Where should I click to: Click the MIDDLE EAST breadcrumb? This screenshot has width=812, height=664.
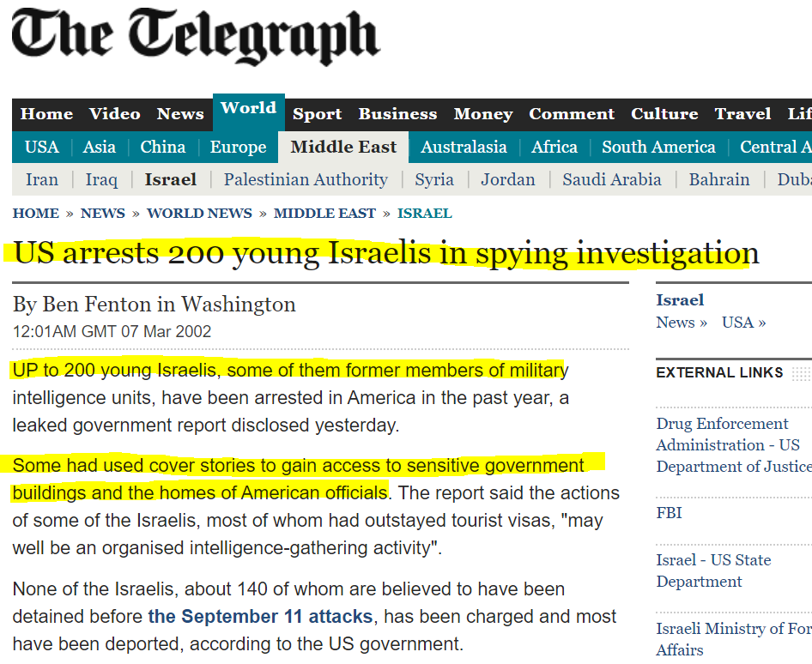324,213
